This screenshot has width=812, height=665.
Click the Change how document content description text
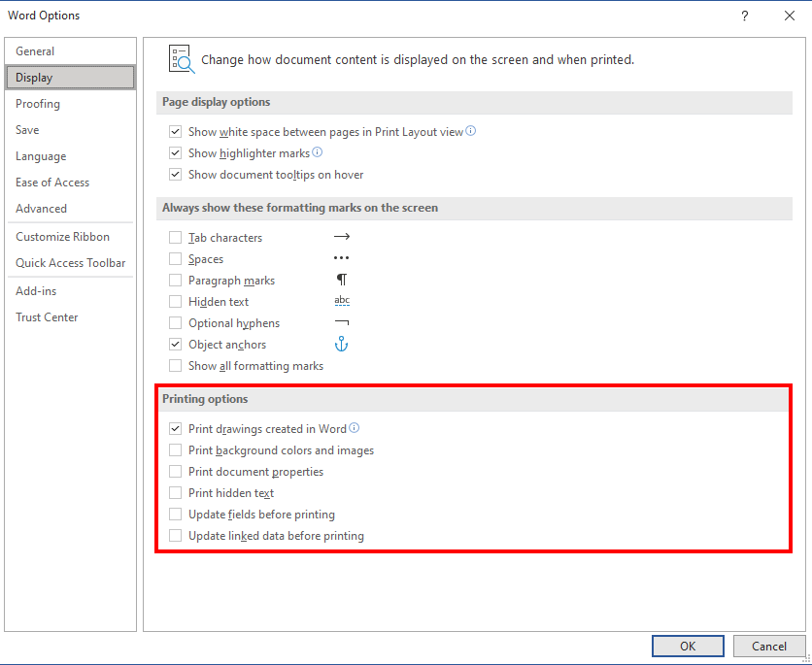(x=418, y=59)
